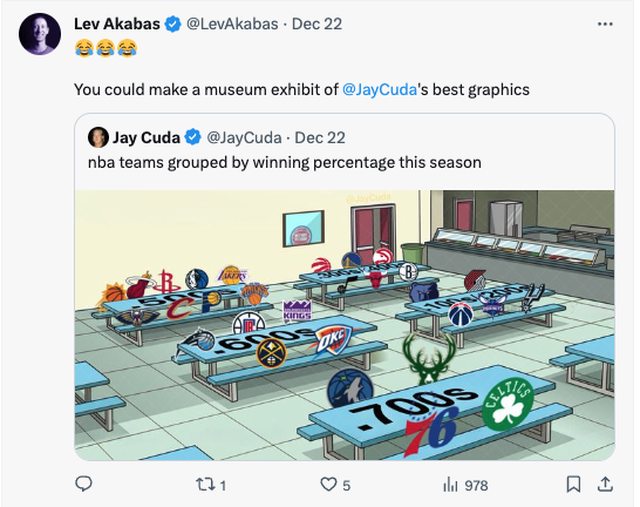View analytics via the 978 views icon
Viewport: 640px width, 507px height.
[450, 485]
